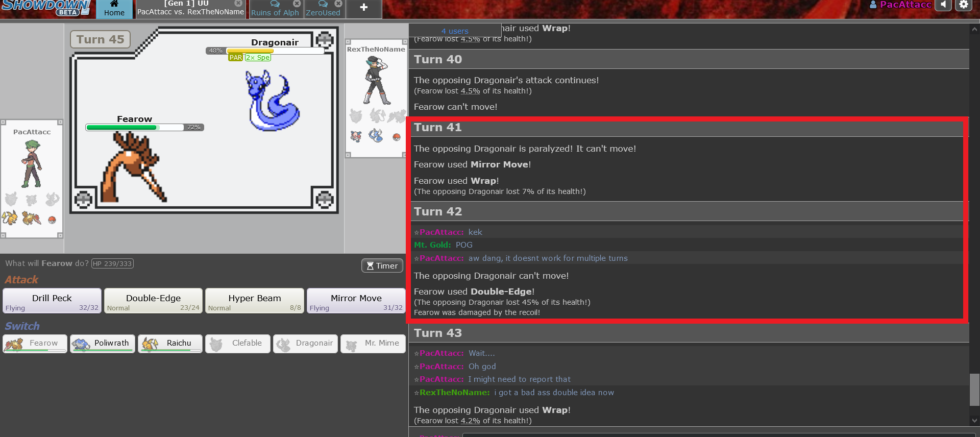Screen dimensions: 980x437
Task: Close the ZeroUsed tab
Action: [338, 3]
